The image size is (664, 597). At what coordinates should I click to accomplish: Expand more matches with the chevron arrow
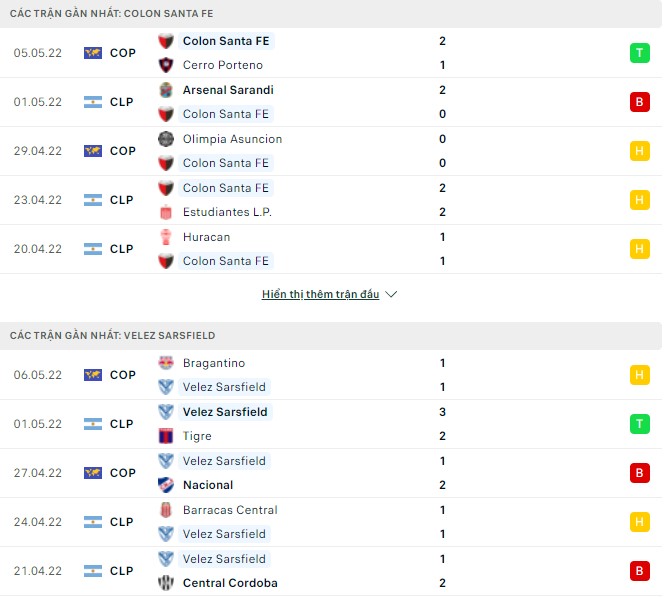391,295
